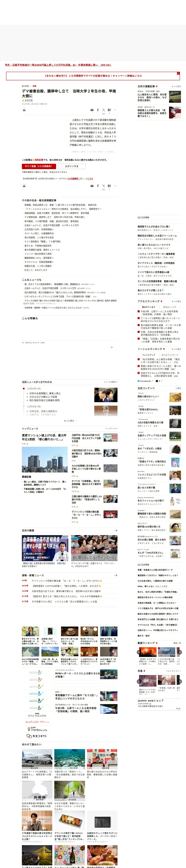Open the 先生コネクト logo link
The height and width of the screenshot is (868, 186).
(x=37, y=736)
